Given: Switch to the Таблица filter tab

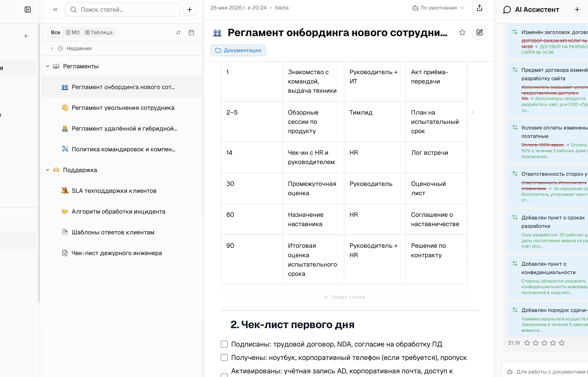Looking at the screenshot, I should (x=99, y=32).
